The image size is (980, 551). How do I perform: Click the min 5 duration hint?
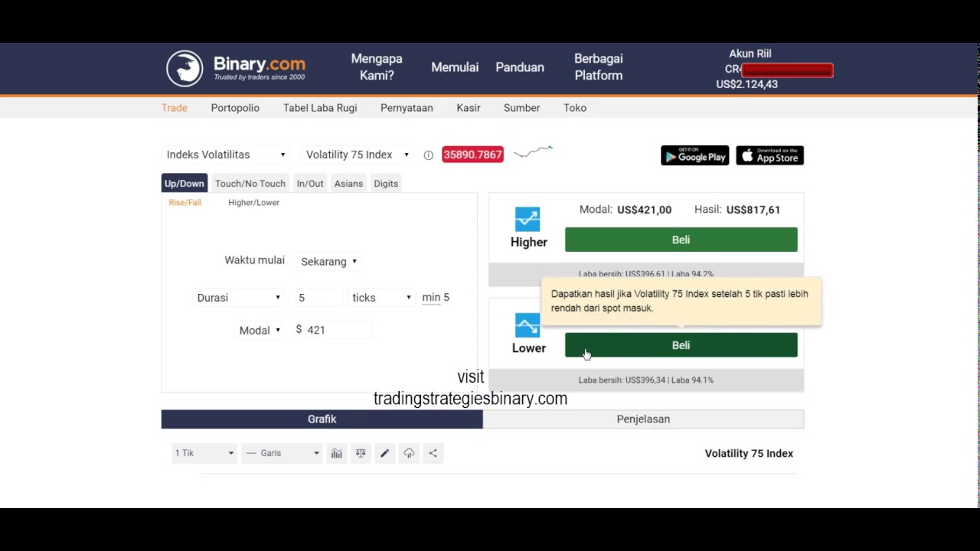(436, 298)
